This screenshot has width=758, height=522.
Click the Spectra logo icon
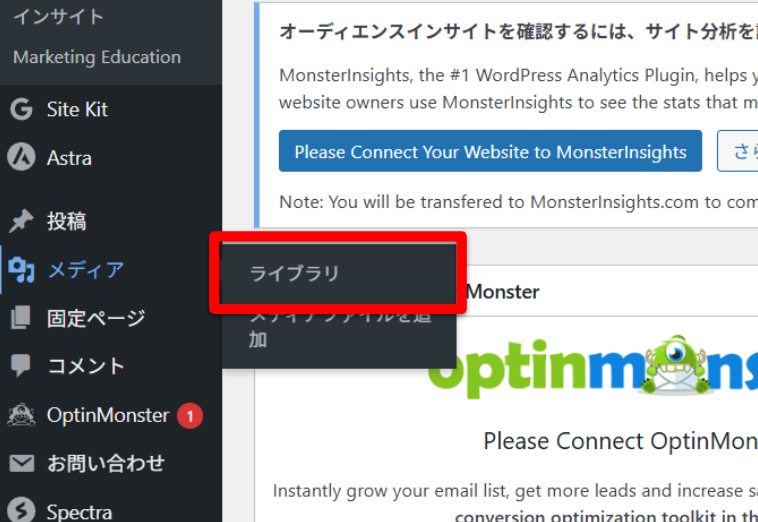tap(21, 510)
